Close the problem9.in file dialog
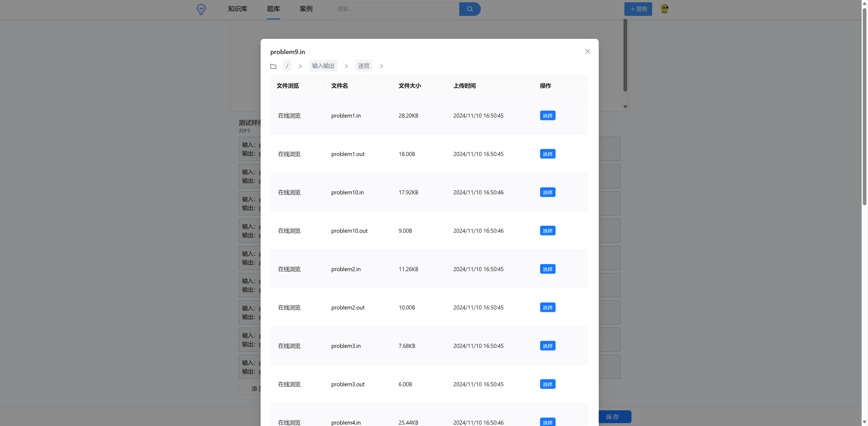Screen dimensions: 868x426 [x=587, y=52]
